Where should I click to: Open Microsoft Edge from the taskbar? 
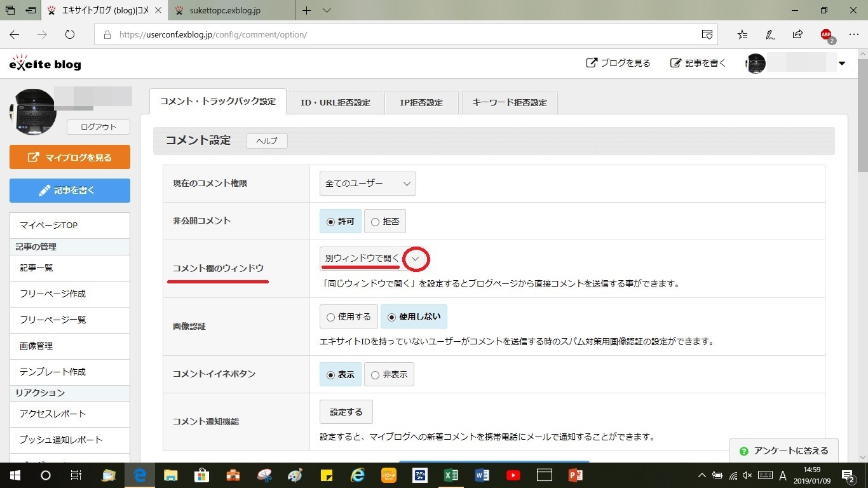(140, 475)
